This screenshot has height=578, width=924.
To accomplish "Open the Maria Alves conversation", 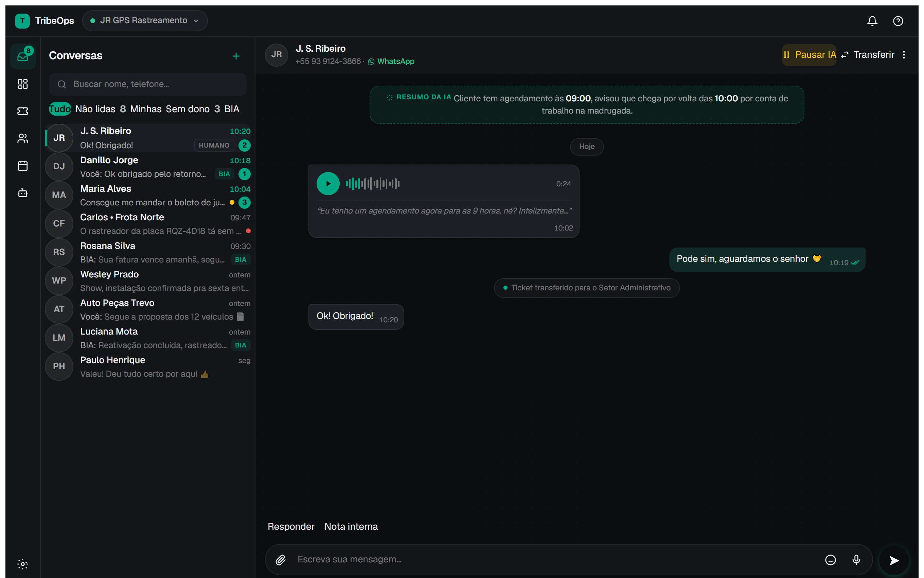I will (148, 195).
